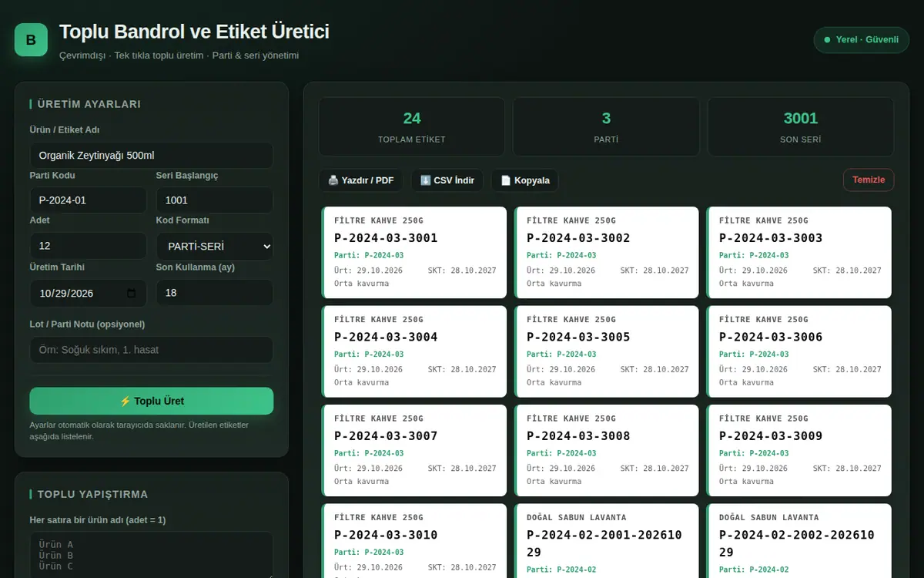
Task: Open the Kod Formatı dropdown
Action: click(215, 247)
